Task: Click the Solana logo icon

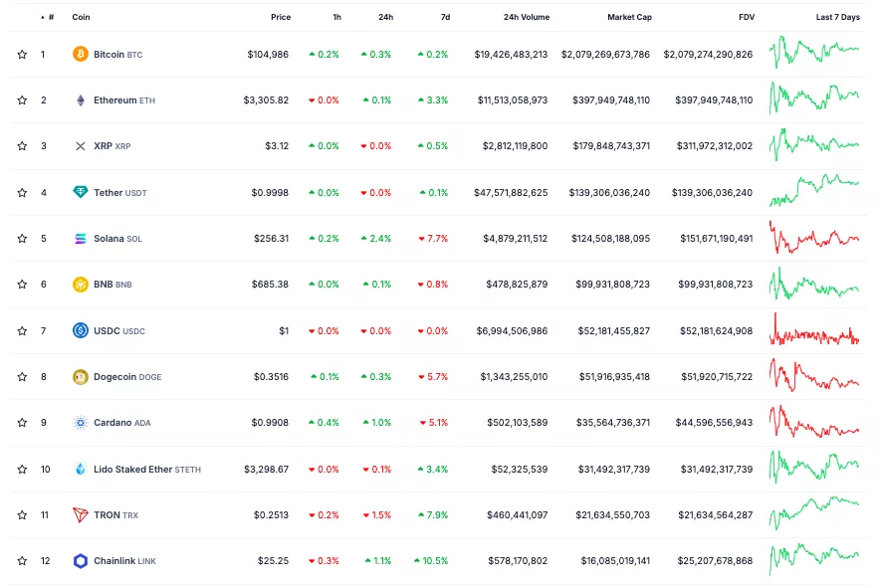Action: click(81, 239)
